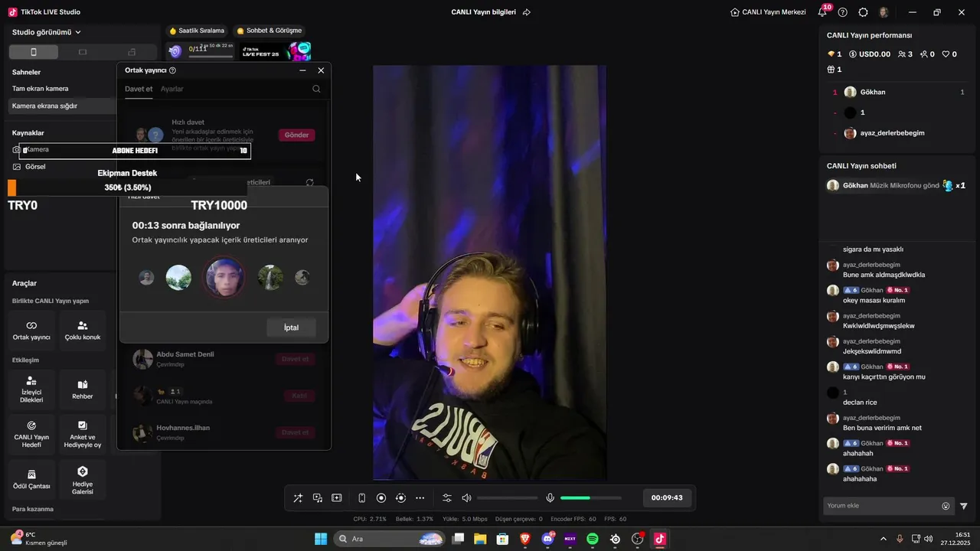Image resolution: width=980 pixels, height=551 pixels.
Task: Select the Kamera ekrana sığdır scene
Action: click(63, 106)
